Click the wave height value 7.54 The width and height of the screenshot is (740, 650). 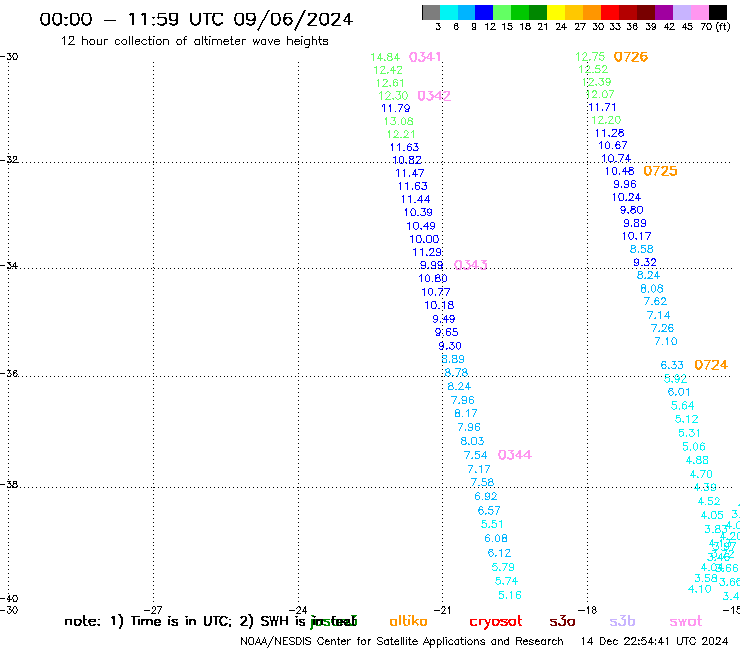(476, 455)
